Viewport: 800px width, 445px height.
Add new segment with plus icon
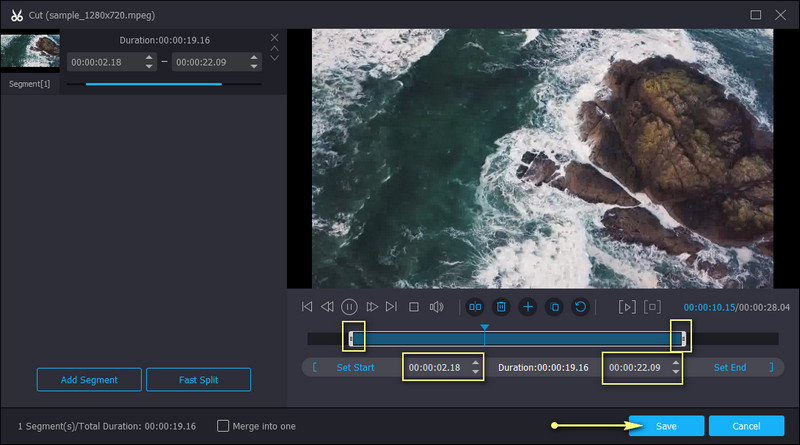point(528,307)
